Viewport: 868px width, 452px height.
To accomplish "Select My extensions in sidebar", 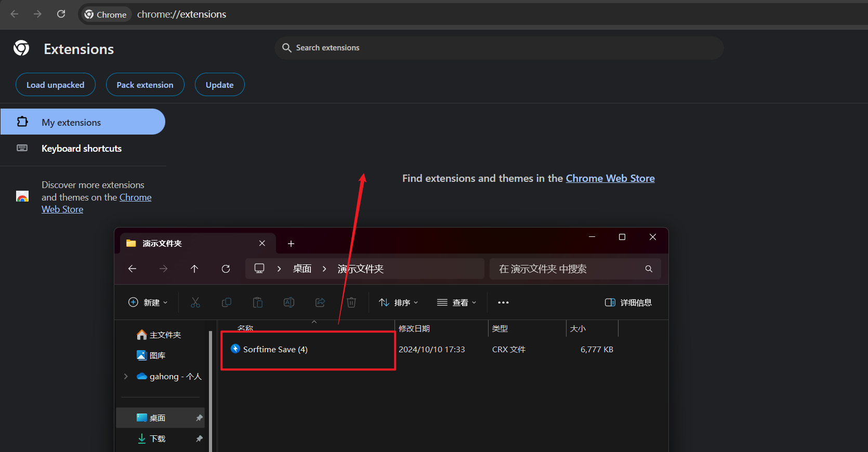I will click(83, 122).
